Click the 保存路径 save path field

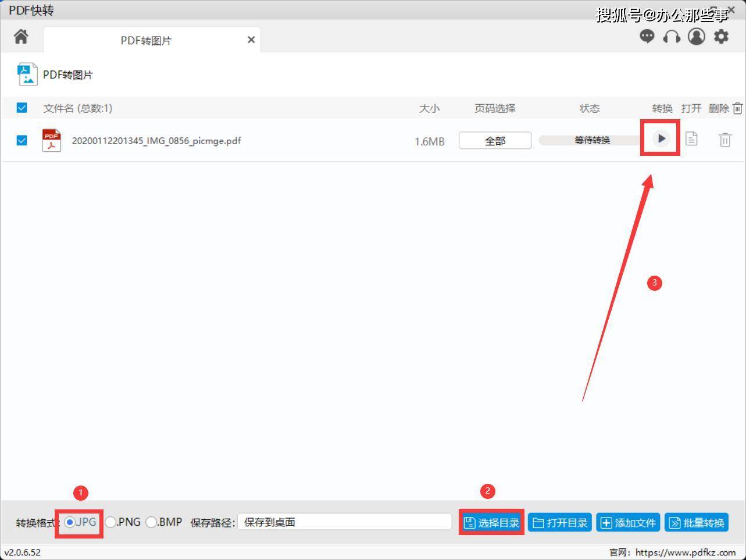click(344, 522)
